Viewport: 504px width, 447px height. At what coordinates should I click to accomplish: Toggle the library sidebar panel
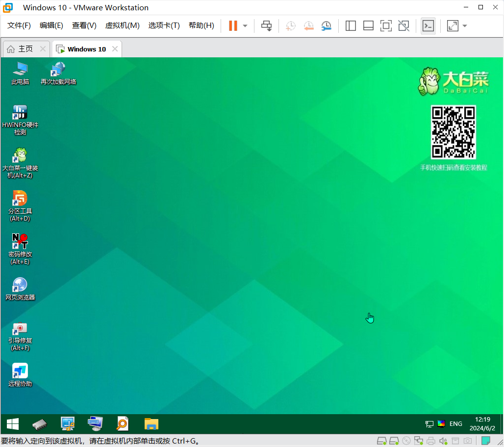(351, 25)
